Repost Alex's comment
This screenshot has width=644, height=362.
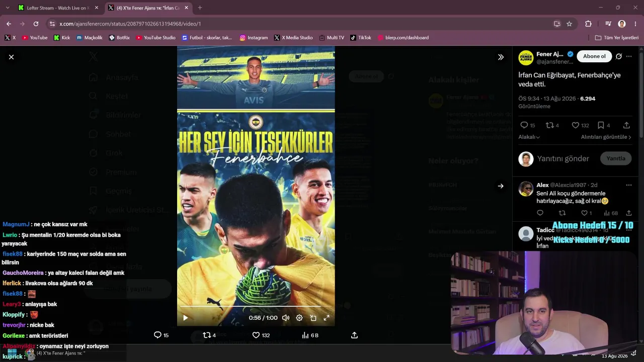(x=562, y=213)
